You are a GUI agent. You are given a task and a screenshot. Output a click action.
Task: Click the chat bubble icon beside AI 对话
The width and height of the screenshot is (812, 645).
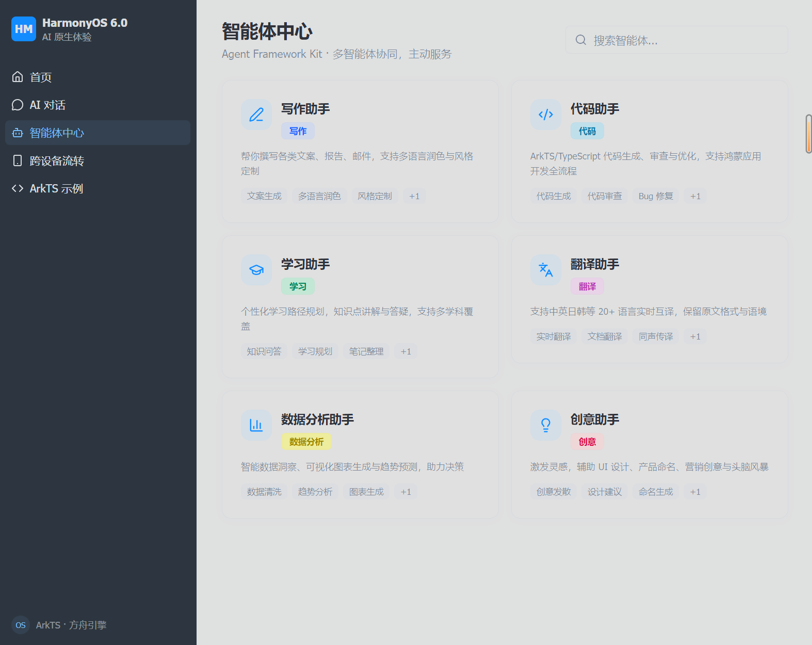click(18, 105)
